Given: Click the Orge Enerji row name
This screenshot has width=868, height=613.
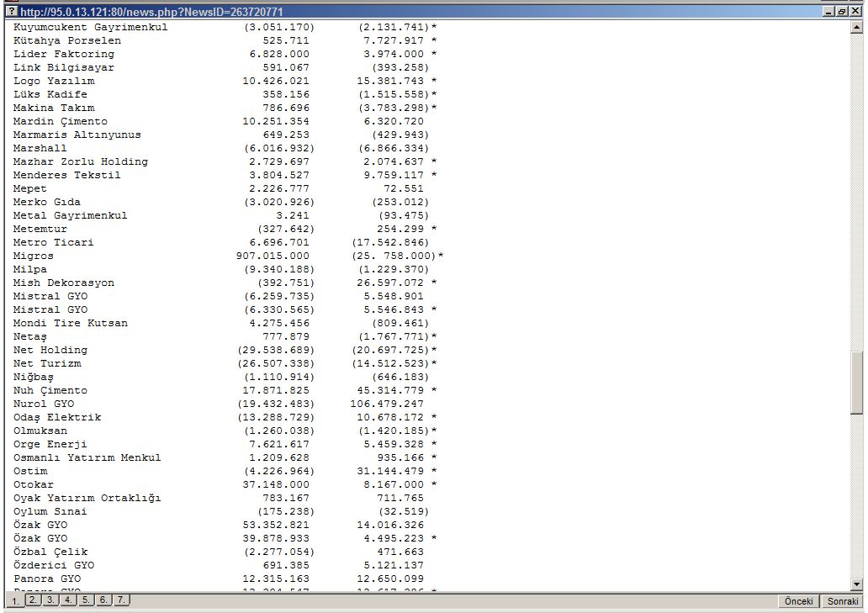Looking at the screenshot, I should pyautogui.click(x=50, y=444).
